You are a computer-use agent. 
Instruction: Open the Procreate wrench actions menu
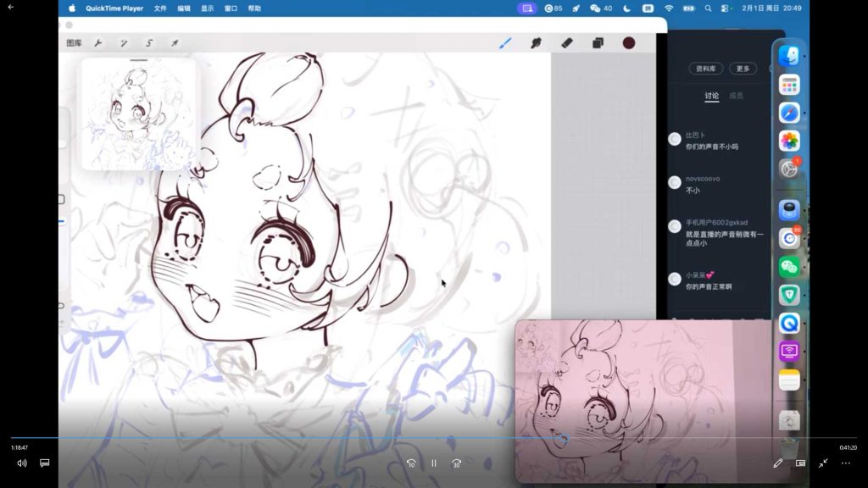[x=98, y=43]
